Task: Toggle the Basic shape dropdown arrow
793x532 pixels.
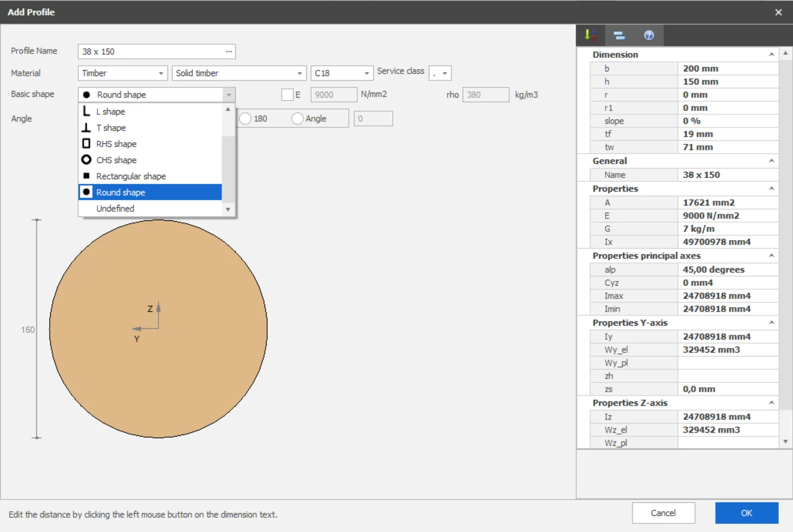Action: click(x=228, y=95)
